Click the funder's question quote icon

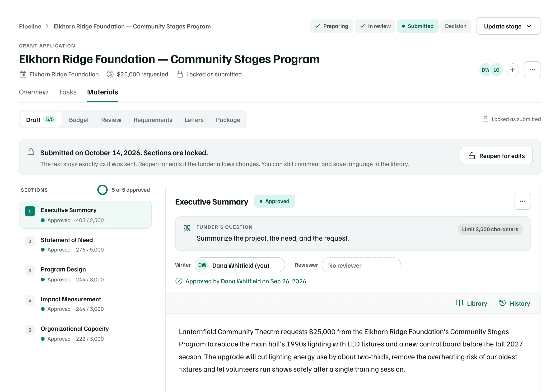[x=187, y=228]
